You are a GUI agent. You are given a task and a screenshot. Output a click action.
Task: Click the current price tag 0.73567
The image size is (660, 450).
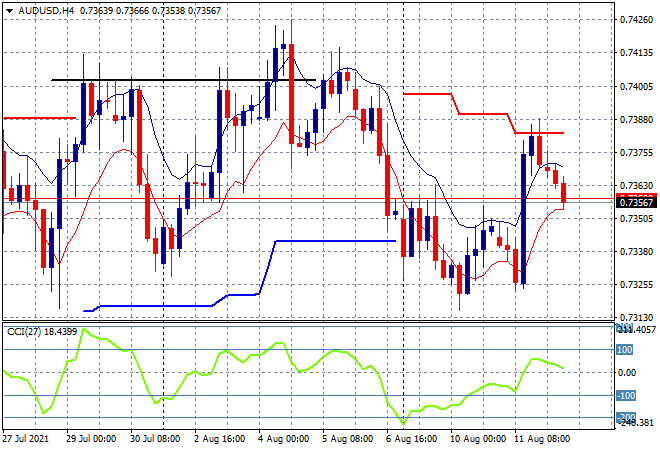click(x=636, y=203)
